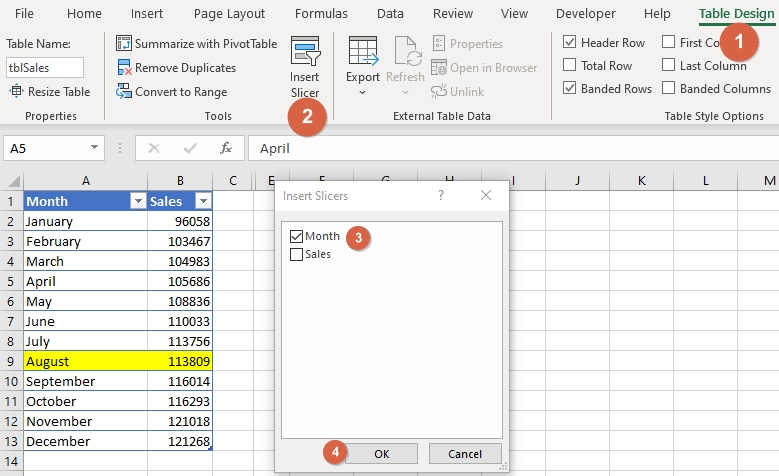Click the help question mark in dialog
Image resolution: width=779 pixels, height=476 pixels.
coord(441,196)
